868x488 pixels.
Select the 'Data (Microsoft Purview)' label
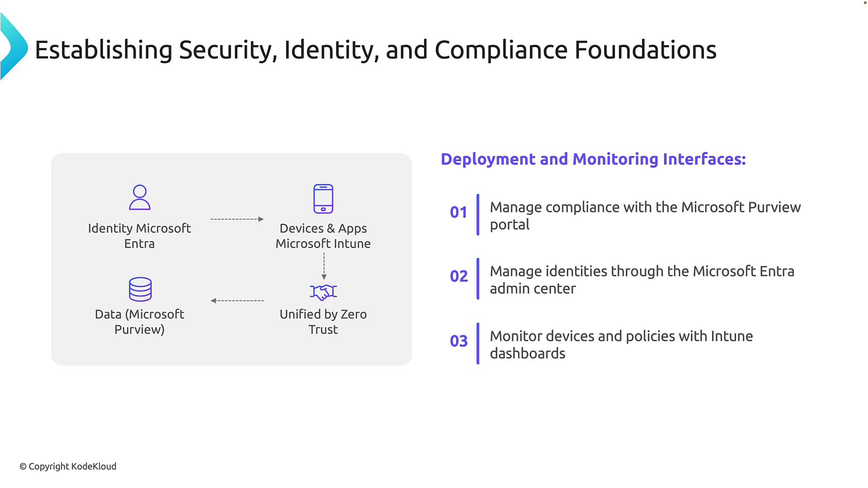pyautogui.click(x=139, y=322)
